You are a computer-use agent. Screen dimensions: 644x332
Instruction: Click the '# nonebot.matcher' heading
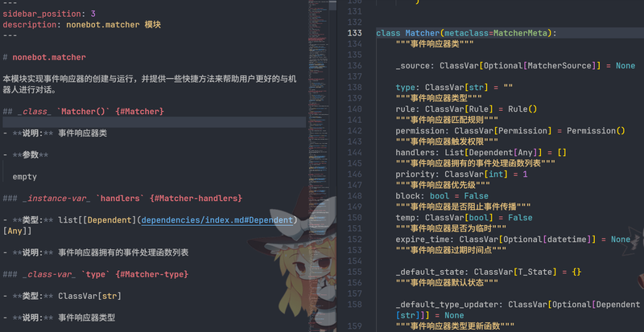pos(44,57)
